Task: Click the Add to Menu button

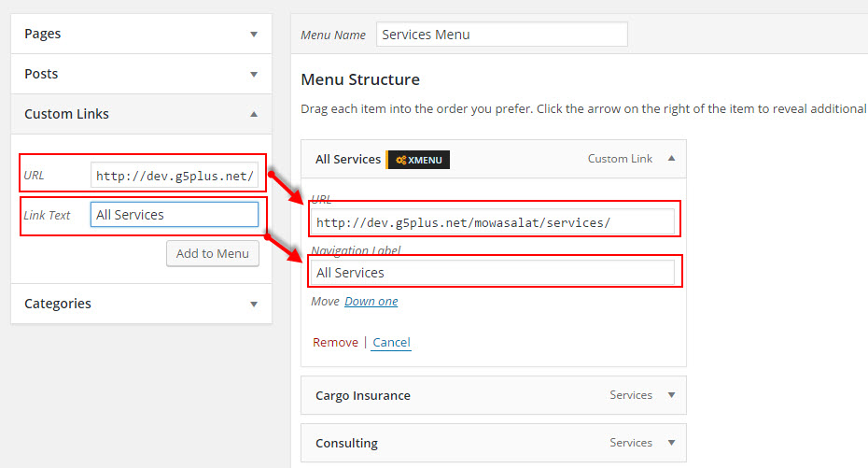Action: (213, 254)
